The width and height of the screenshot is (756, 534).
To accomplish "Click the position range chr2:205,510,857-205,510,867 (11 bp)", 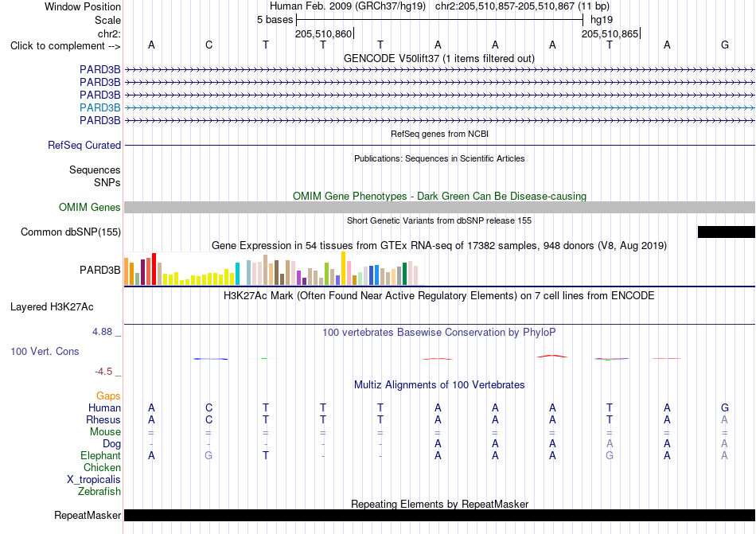I will pyautogui.click(x=522, y=6).
